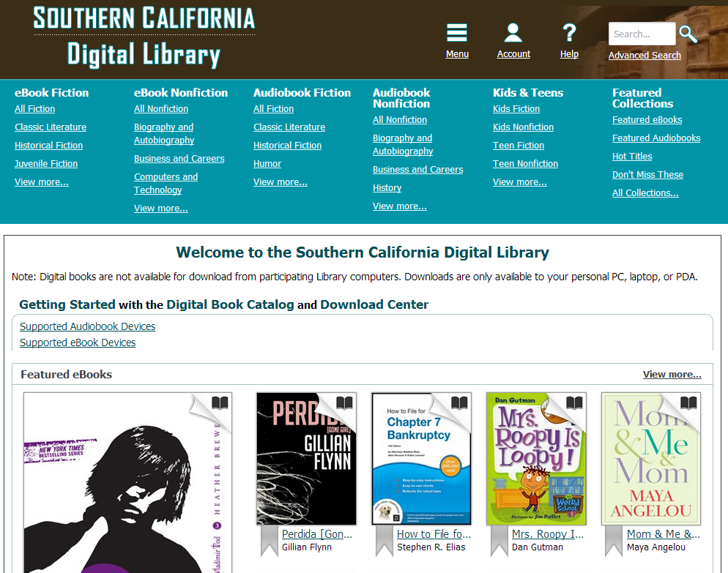728x573 pixels.
Task: Open Classic Literature under Audiobook Fiction
Action: [x=289, y=127]
